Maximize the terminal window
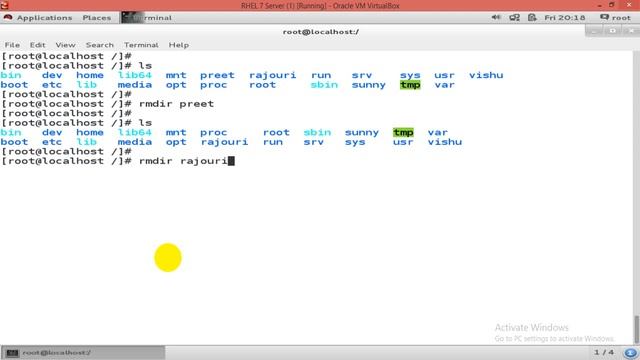 pos(612,31)
